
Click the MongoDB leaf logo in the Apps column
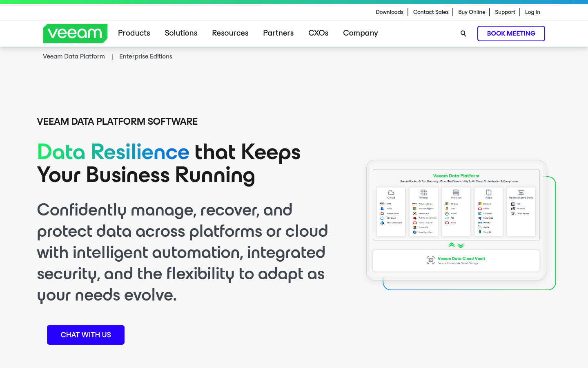pyautogui.click(x=480, y=232)
